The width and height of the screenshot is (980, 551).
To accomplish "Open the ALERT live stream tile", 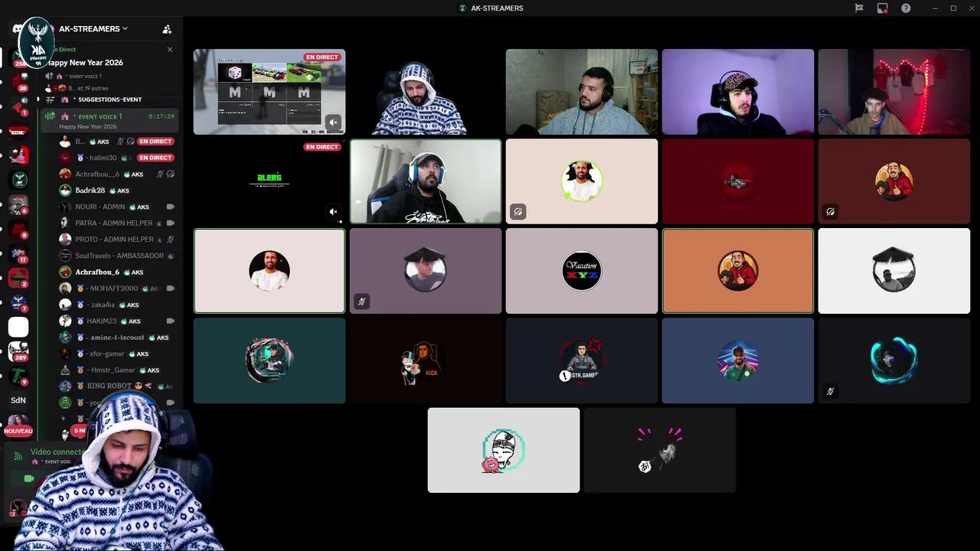I will pos(269,181).
